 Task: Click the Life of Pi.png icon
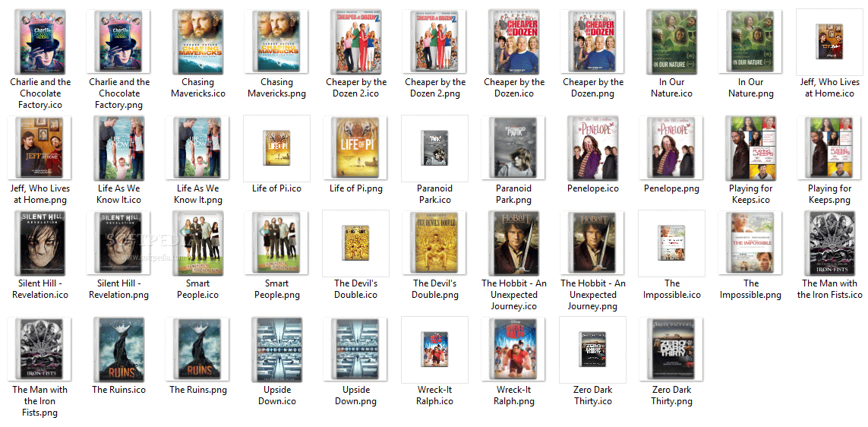pos(355,147)
